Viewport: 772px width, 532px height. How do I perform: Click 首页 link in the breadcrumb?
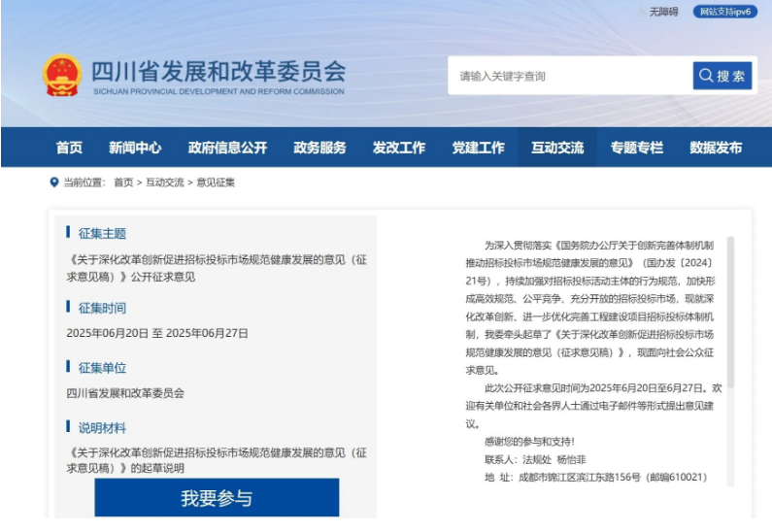click(123, 182)
